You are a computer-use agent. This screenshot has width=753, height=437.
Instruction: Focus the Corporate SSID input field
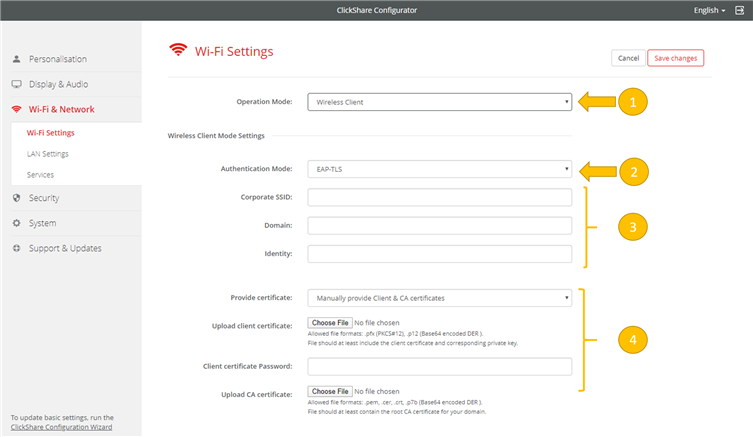click(x=440, y=197)
